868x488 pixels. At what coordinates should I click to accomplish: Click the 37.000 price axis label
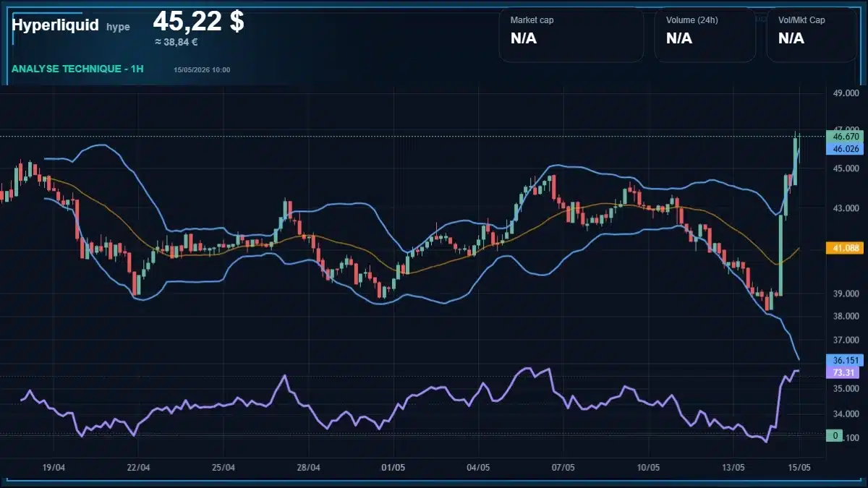click(x=846, y=340)
